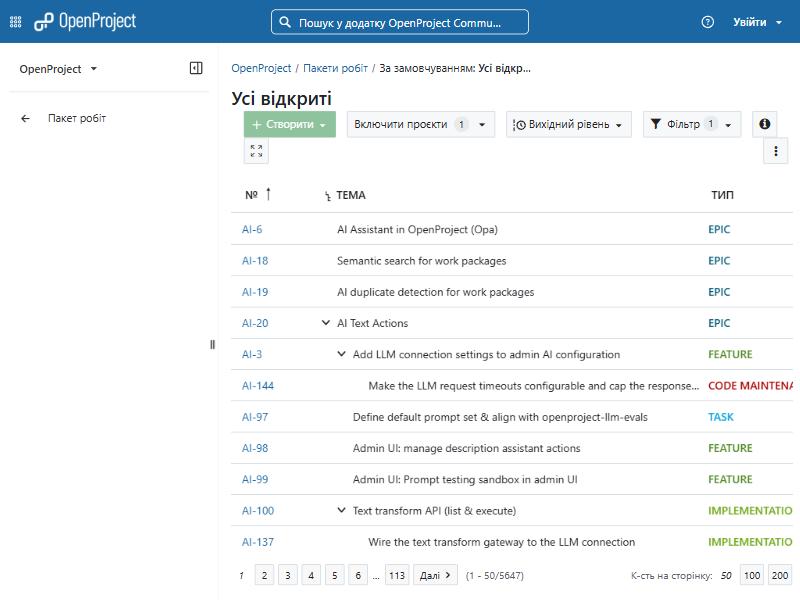The height and width of the screenshot is (600, 800).
Task: Click the search magnifier icon
Action: (x=285, y=22)
